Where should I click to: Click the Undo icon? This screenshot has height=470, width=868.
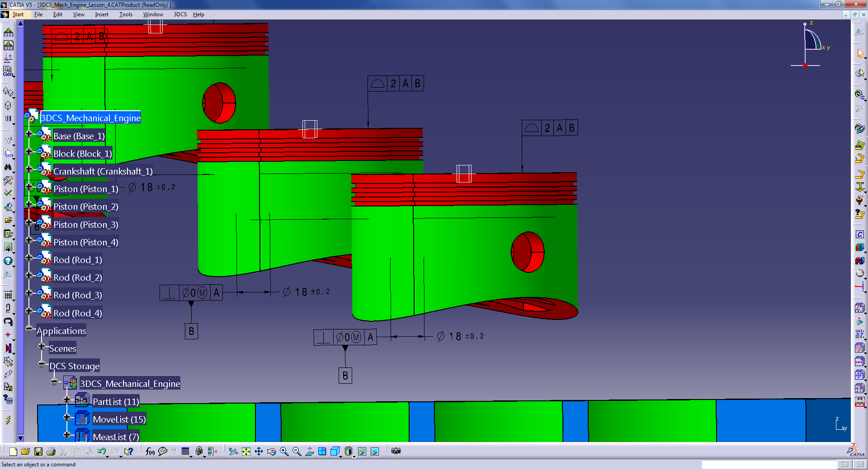pyautogui.click(x=102, y=451)
